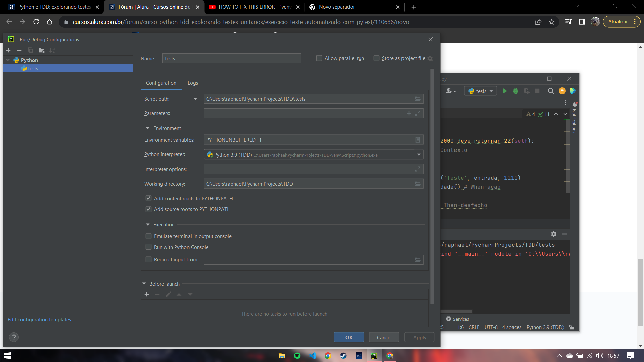644x362 pixels.
Task: Switch to HOW TO FIX THIS ERROR tab
Action: point(254,7)
